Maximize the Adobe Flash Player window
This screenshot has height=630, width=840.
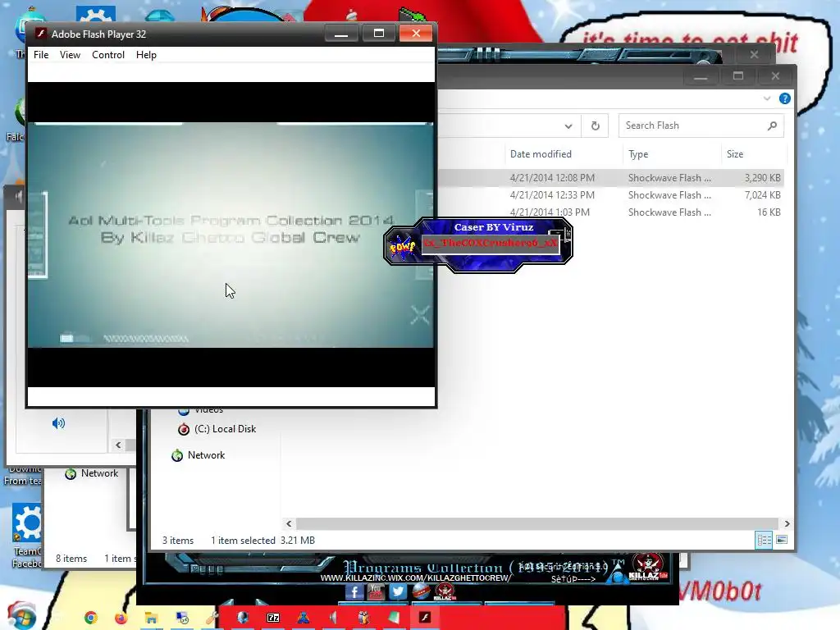[x=379, y=33]
